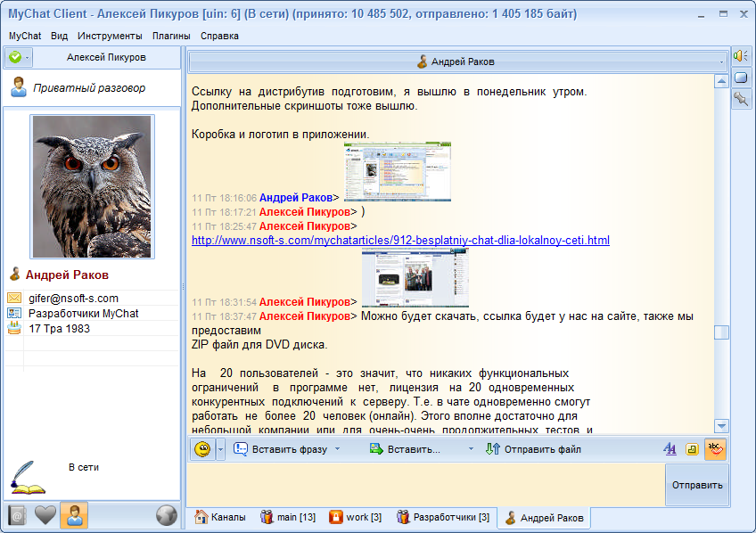
Task: Toggle the abc spell check icon
Action: 715,449
